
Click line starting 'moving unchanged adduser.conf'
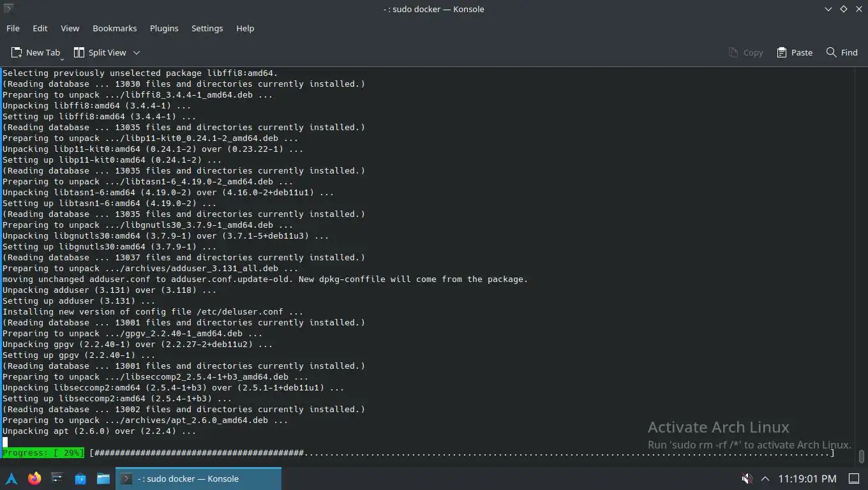coord(266,279)
